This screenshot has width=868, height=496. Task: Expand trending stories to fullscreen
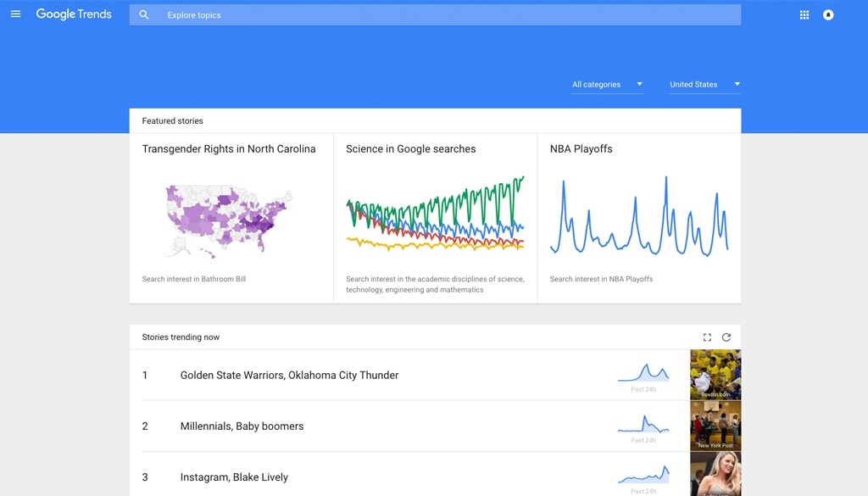(707, 337)
